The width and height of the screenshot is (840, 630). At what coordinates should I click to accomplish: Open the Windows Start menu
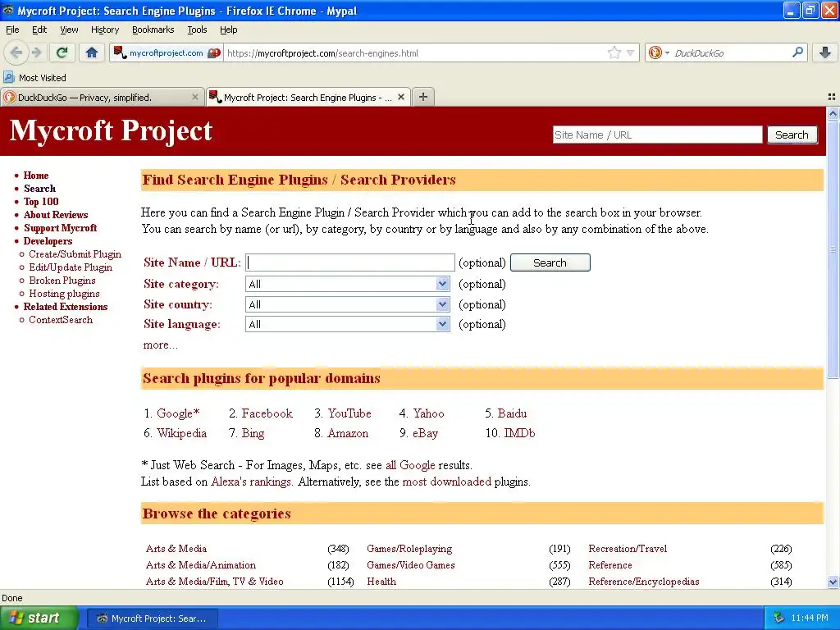39,618
